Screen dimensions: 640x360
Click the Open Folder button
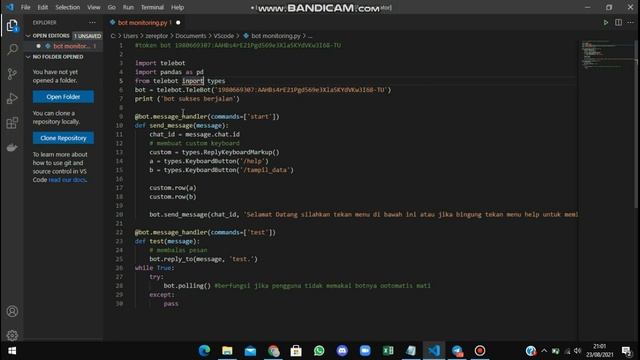[63, 97]
